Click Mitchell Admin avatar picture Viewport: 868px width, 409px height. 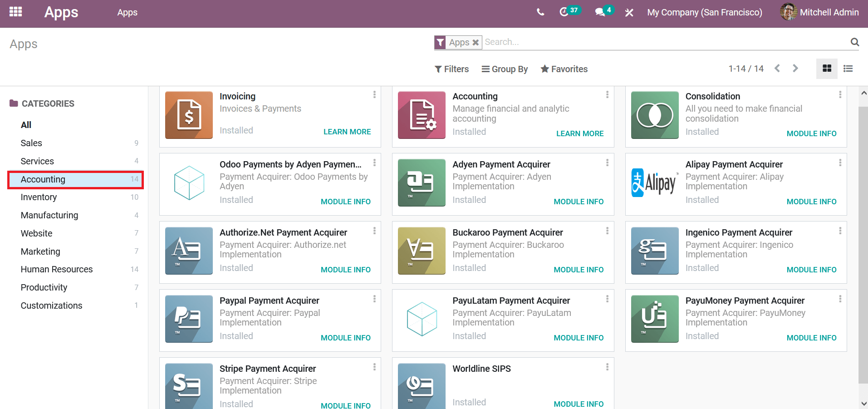(x=788, y=12)
